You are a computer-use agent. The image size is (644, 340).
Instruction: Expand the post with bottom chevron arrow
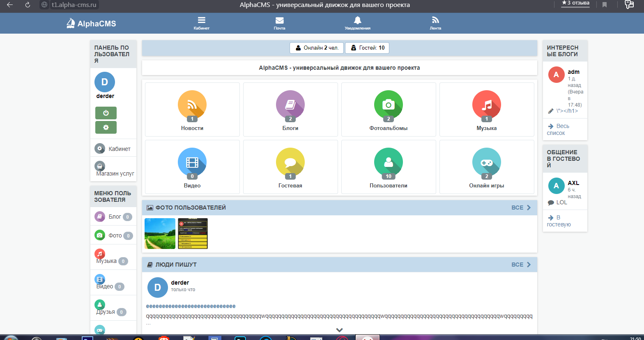(x=339, y=330)
